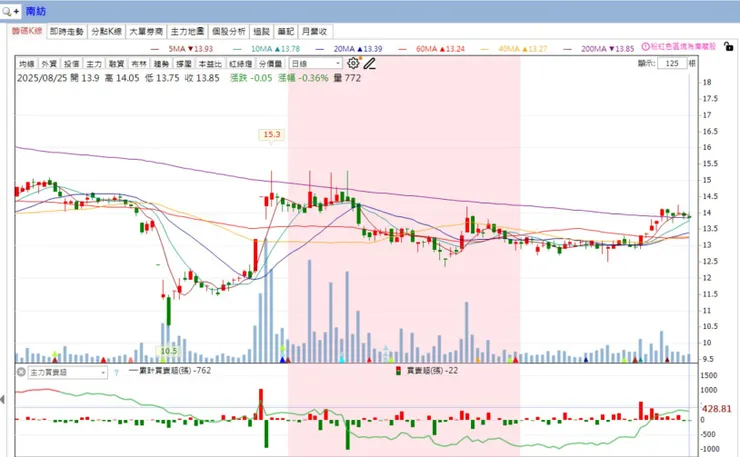The image size is (740, 457).
Task: Toggle 趨勢 line button
Action: (x=161, y=64)
